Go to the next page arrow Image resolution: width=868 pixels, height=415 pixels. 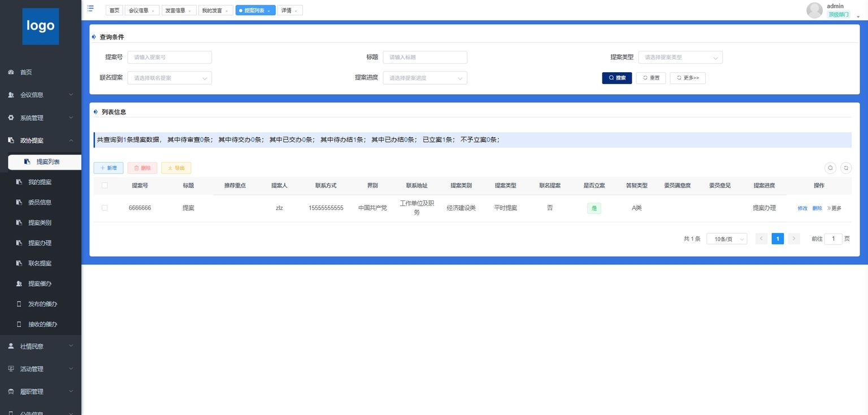click(794, 239)
